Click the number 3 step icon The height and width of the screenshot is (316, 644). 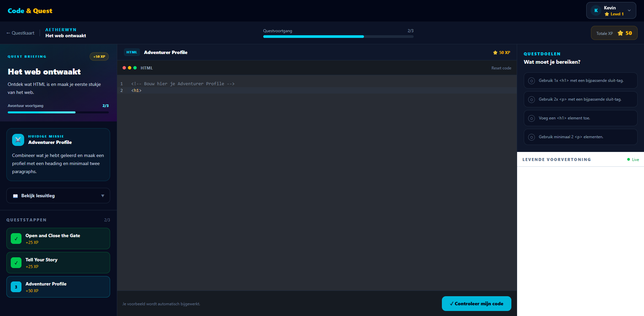pyautogui.click(x=16, y=287)
